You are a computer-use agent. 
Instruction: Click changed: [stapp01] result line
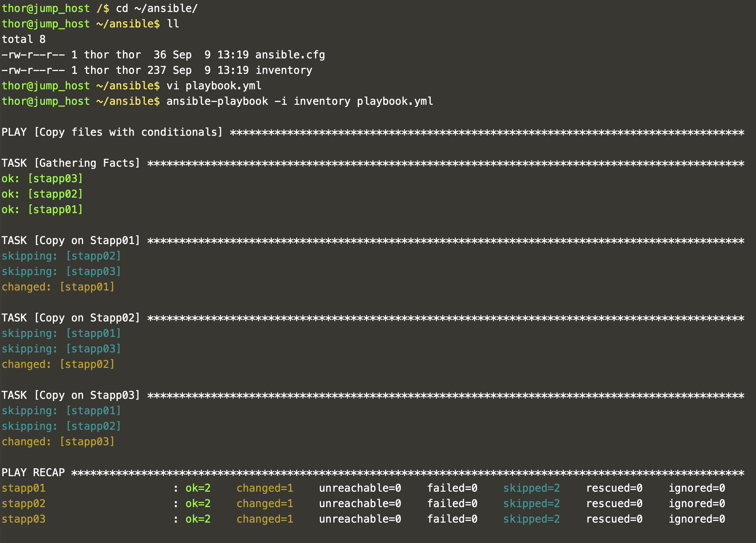[58, 287]
